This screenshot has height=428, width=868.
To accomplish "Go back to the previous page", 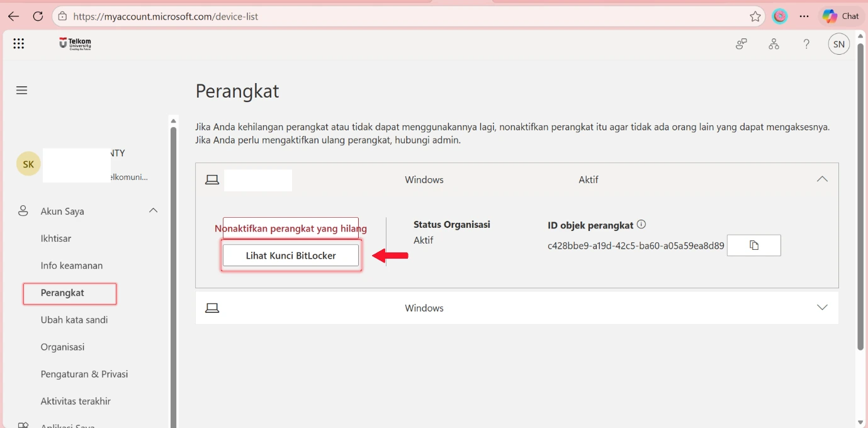I will coord(13,16).
